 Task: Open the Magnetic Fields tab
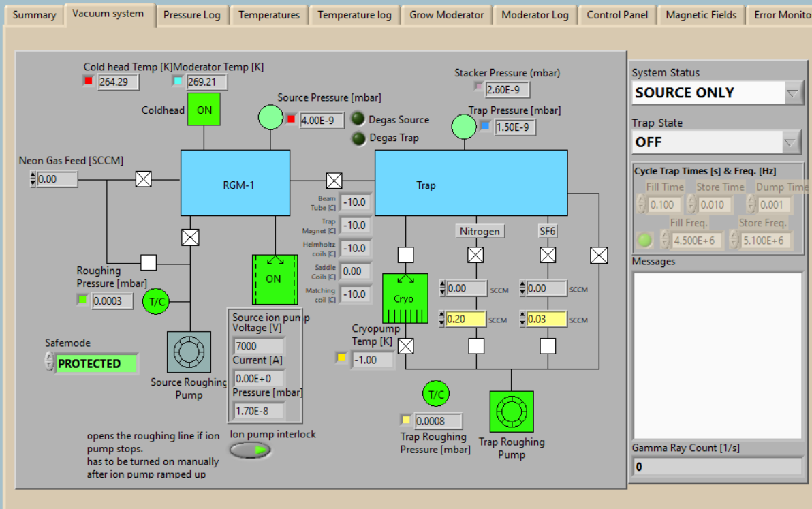[701, 15]
